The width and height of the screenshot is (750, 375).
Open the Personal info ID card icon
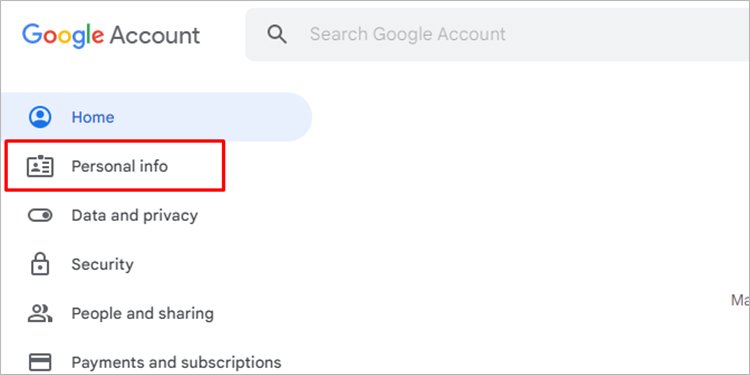click(40, 166)
